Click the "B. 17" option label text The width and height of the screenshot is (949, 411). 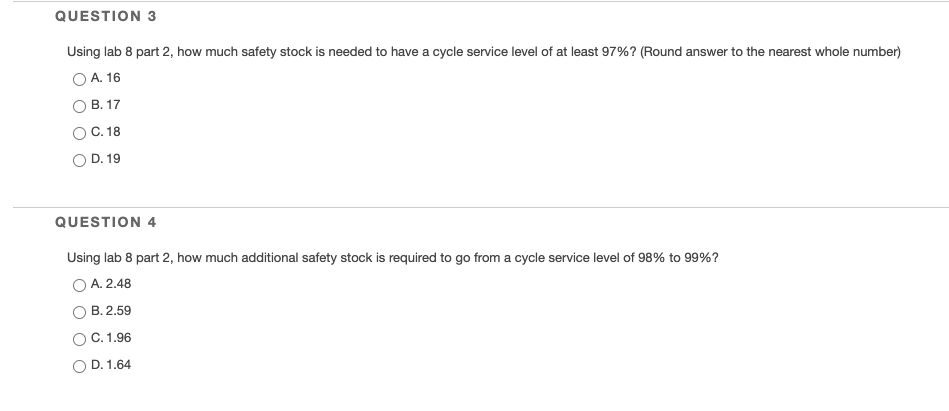(x=105, y=105)
